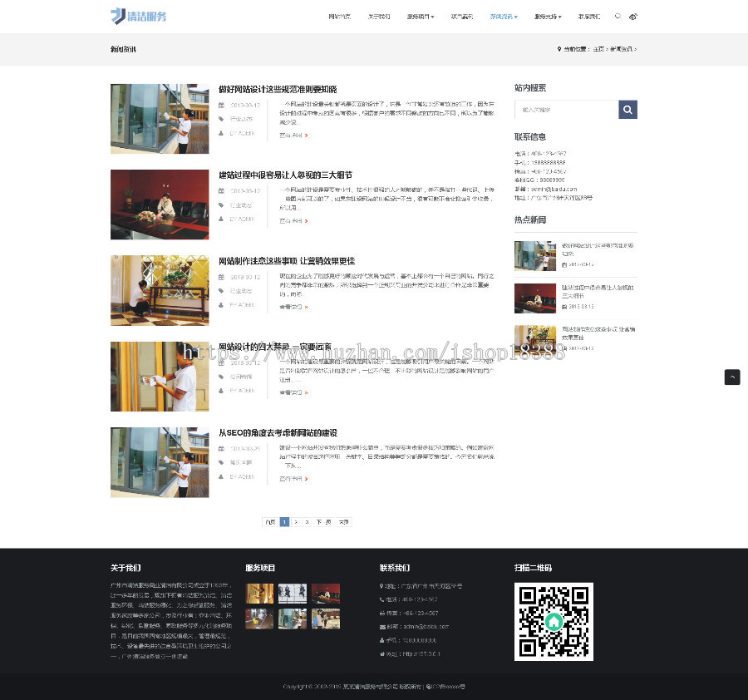Open the fourth article's door-wiping thumbnail
This screenshot has width=748, height=700.
[160, 377]
